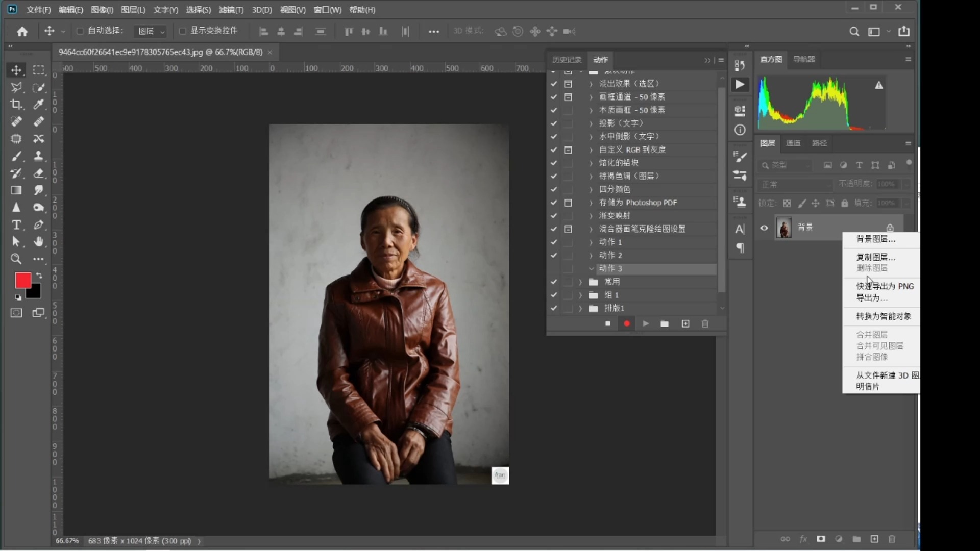
Task: Enable the 自动选择 checkbox
Action: [80, 31]
